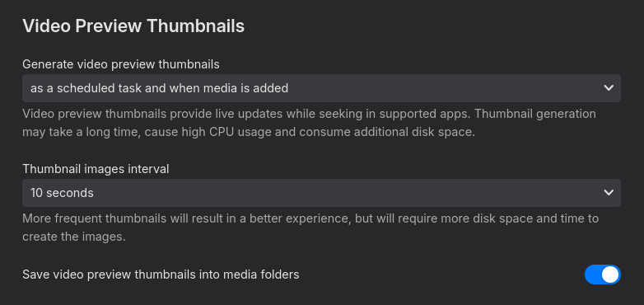644x305 pixels.
Task: Click the description starting 'Video preview thumbnails provide live updates'
Action: point(309,123)
